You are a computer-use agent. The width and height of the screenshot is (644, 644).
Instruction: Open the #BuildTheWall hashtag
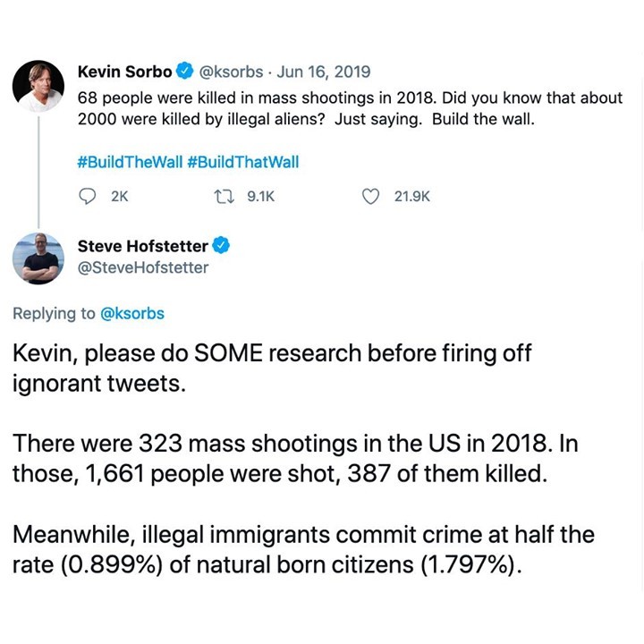(x=130, y=162)
